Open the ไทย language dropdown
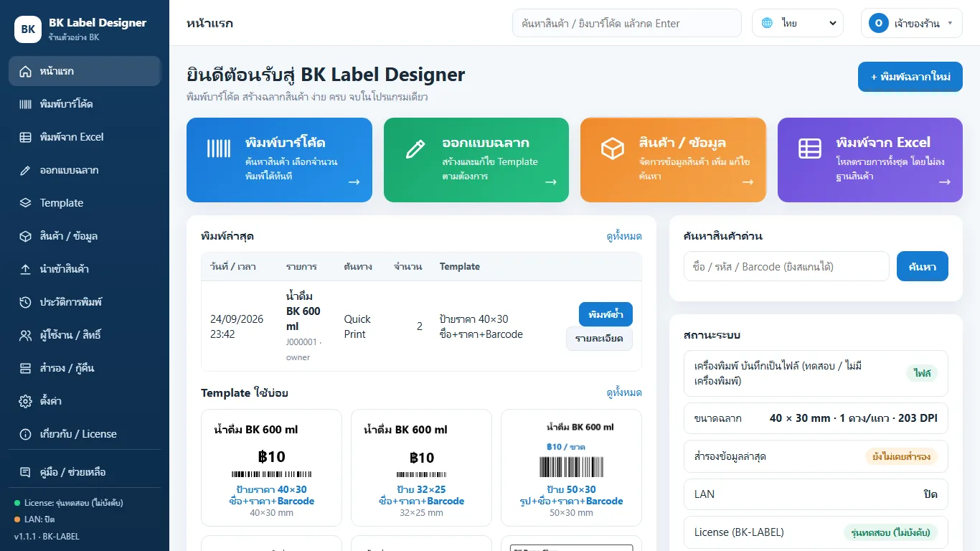This screenshot has height=551, width=980. (x=798, y=23)
